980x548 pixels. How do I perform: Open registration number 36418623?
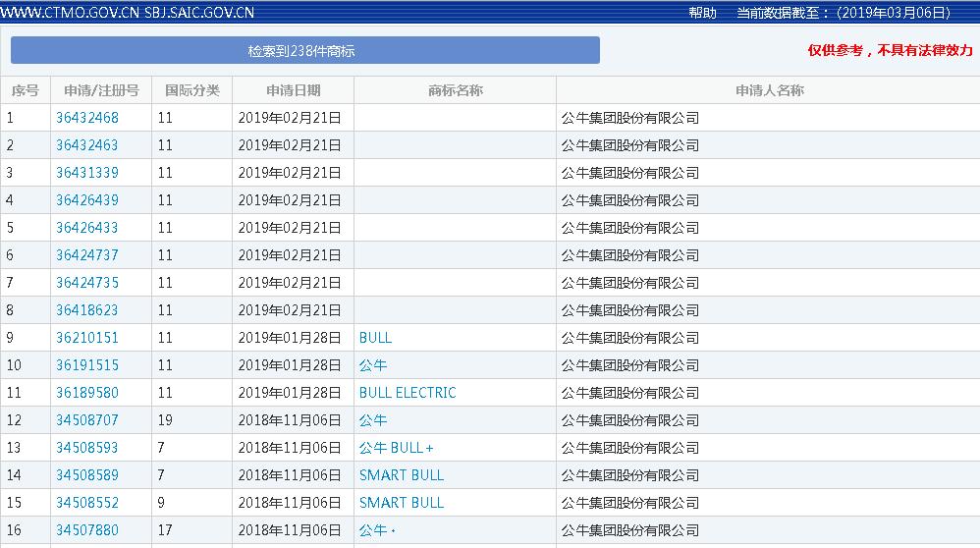click(x=86, y=310)
